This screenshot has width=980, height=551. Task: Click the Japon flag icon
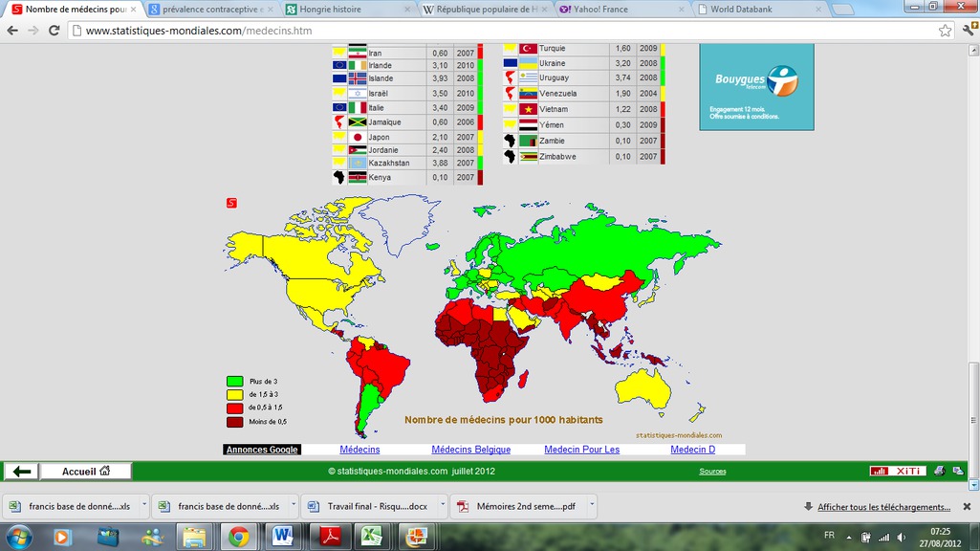[358, 137]
